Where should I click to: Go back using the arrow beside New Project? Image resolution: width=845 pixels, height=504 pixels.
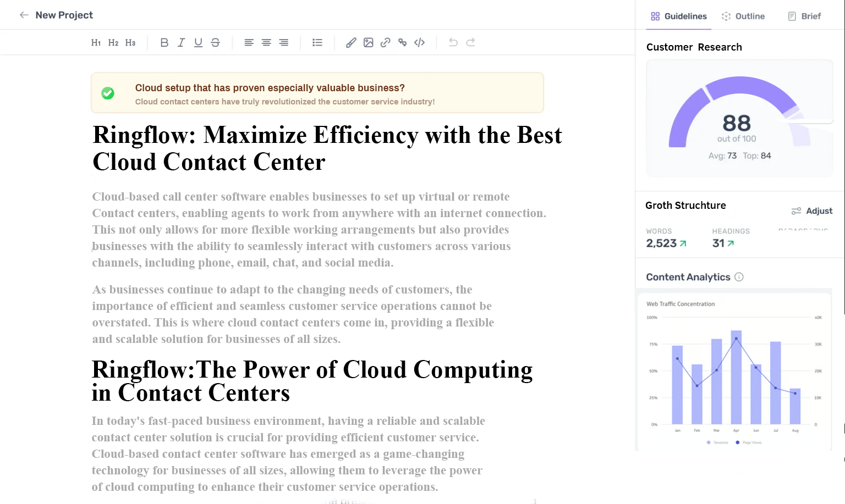tap(24, 15)
